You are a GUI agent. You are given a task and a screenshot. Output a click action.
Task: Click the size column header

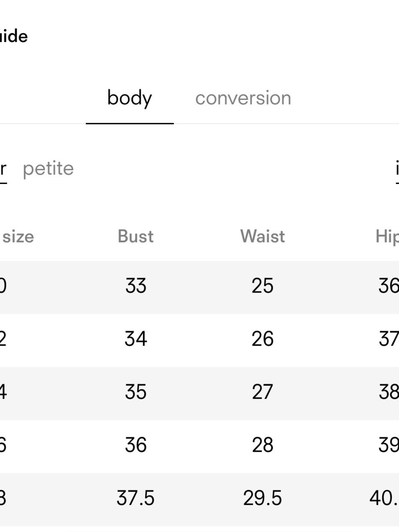(18, 237)
